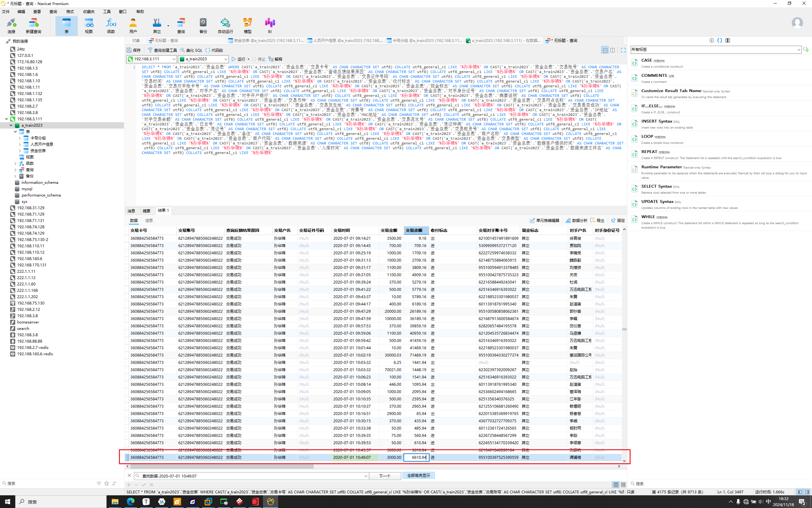Click the 其它 others toolbar icon
Viewport: 812px width, 508px height.
click(x=157, y=26)
